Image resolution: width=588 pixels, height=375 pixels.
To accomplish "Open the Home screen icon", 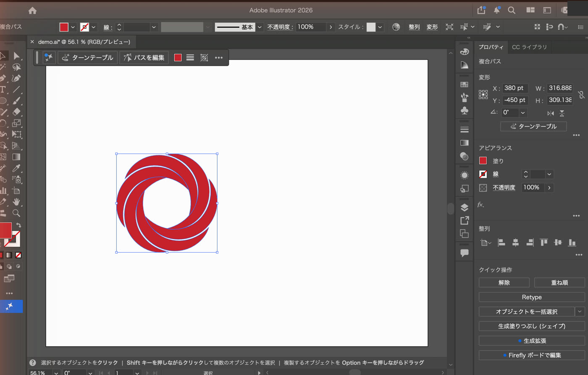I will [32, 11].
